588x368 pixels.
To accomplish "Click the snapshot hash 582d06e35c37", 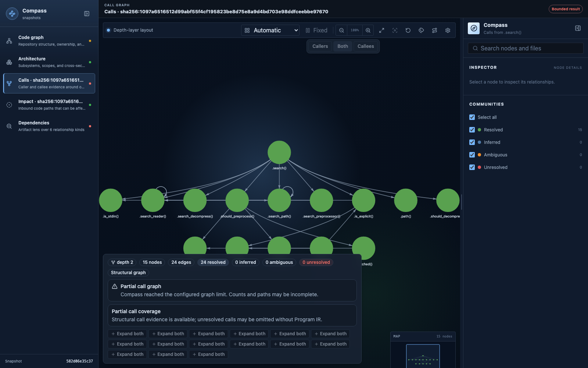I will pyautogui.click(x=79, y=361).
